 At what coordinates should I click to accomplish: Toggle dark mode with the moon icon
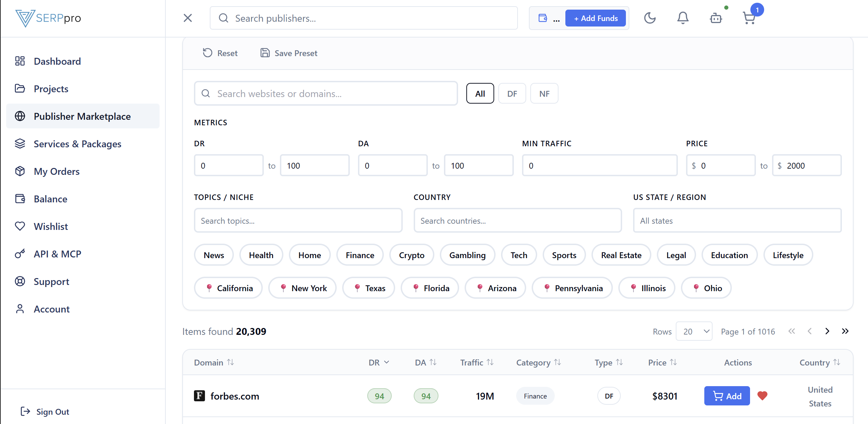pos(650,18)
